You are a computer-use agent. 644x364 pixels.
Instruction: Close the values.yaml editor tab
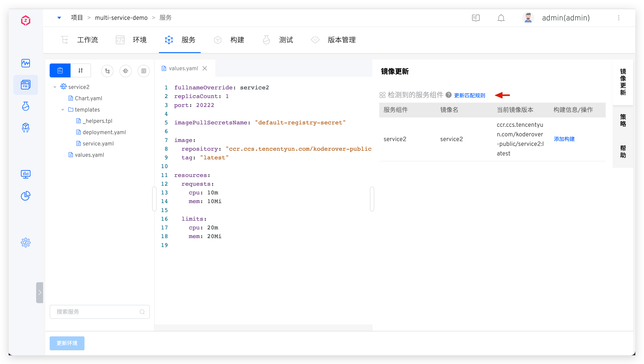[205, 68]
